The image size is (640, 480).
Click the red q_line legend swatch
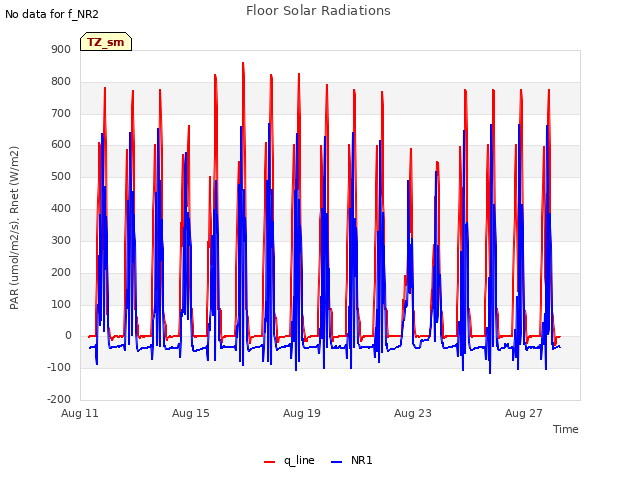269,462
